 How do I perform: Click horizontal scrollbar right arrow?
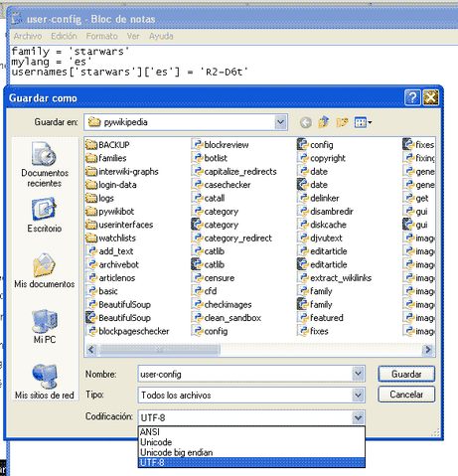coord(427,350)
